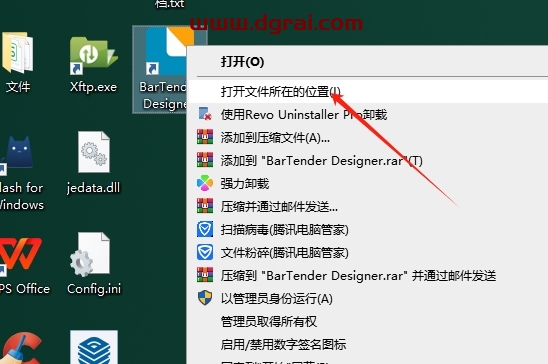The height and width of the screenshot is (364, 548).
Task: Select the CCleaner desktop icon
Action: tap(21, 348)
